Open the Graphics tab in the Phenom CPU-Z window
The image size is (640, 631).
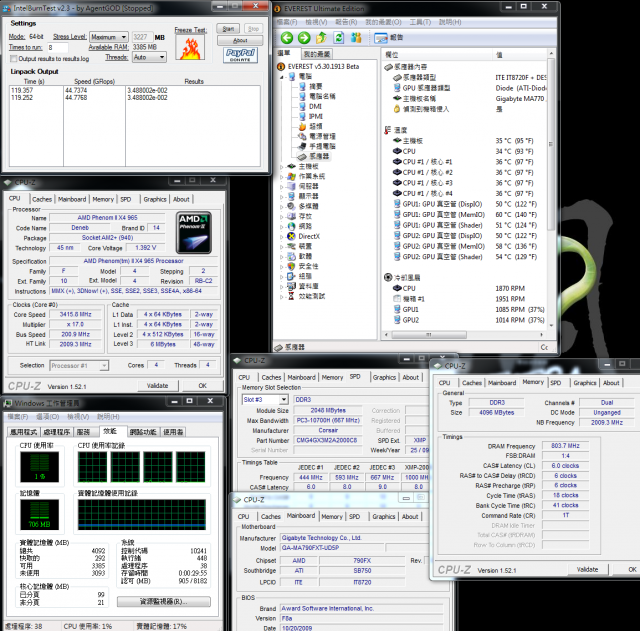(x=155, y=199)
